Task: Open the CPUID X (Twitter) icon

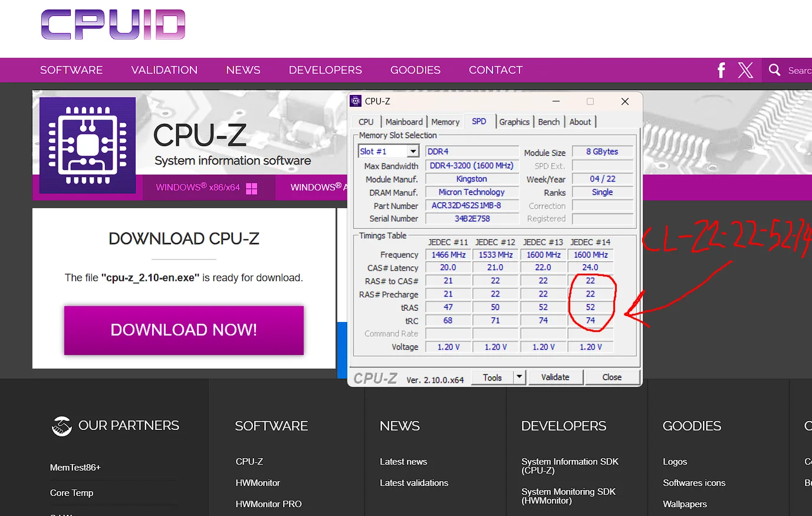Action: (x=745, y=70)
